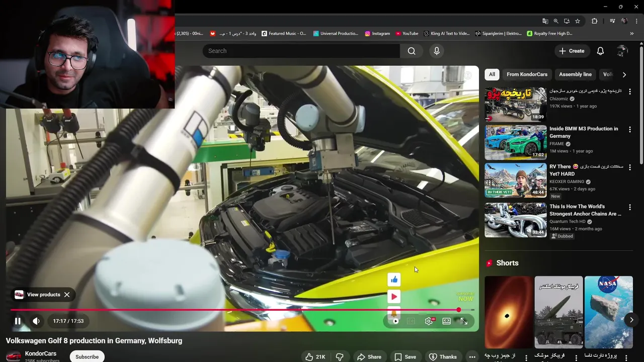The height and width of the screenshot is (362, 644).
Task: Open the Quantum Tech HD channel name
Action: [567, 222]
